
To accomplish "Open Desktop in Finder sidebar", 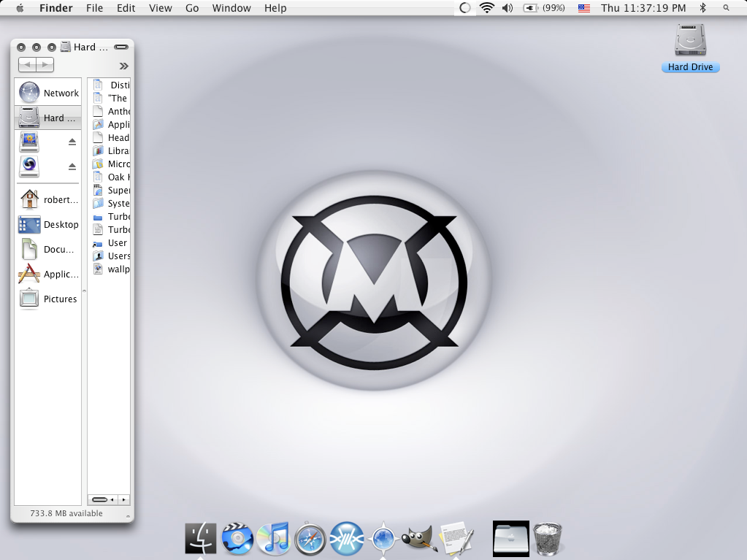I will (49, 224).
